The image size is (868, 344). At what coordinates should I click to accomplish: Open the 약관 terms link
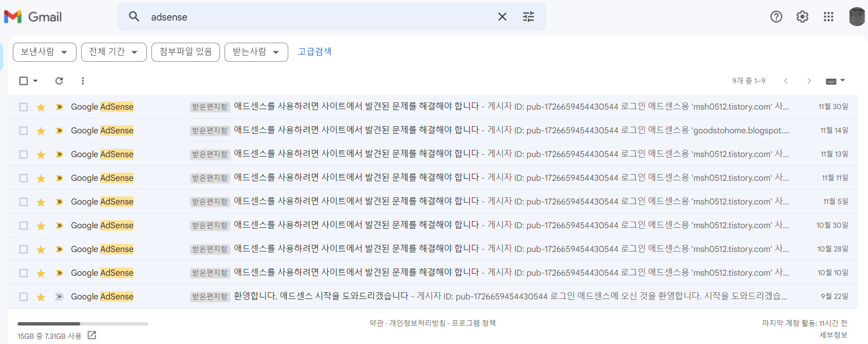click(377, 323)
